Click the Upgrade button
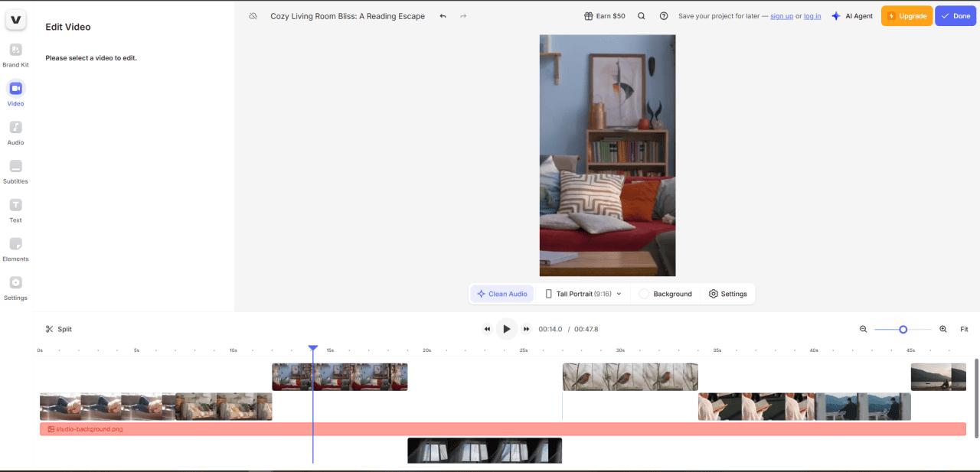980x472 pixels. 906,15
